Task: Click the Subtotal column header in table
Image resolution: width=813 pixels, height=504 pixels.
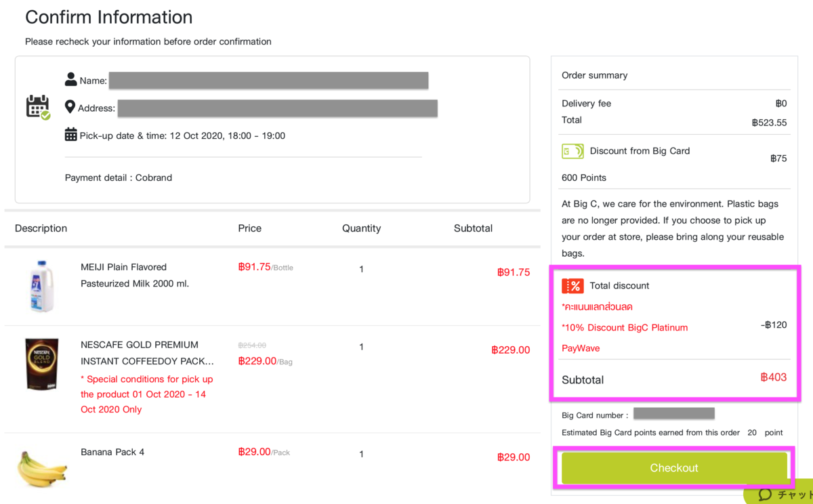Action: point(473,228)
